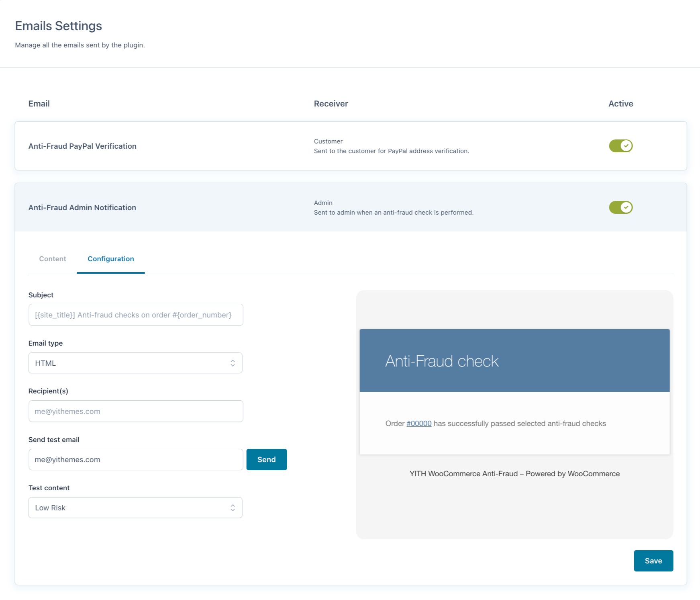Click into the Subject input field
700x600 pixels.
click(136, 315)
